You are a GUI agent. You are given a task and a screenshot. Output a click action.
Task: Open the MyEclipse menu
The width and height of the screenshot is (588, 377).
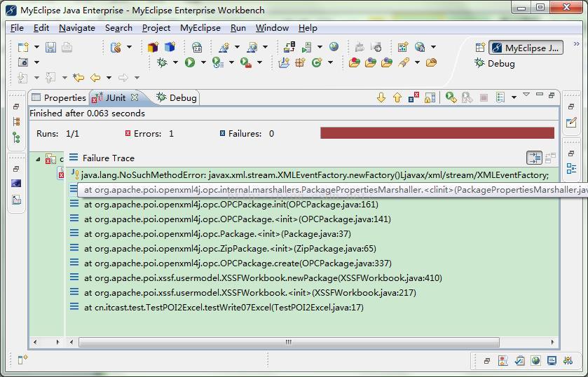200,28
